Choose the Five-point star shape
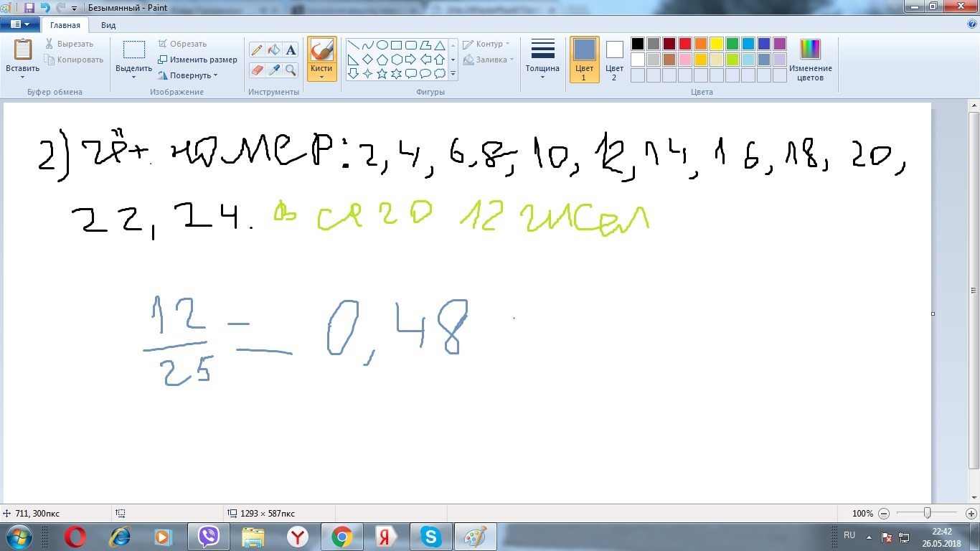Image resolution: width=980 pixels, height=551 pixels. [x=382, y=73]
